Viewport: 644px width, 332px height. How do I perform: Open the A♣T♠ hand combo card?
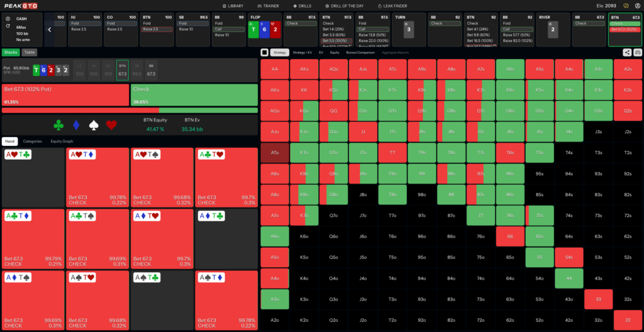pyautogui.click(x=97, y=239)
